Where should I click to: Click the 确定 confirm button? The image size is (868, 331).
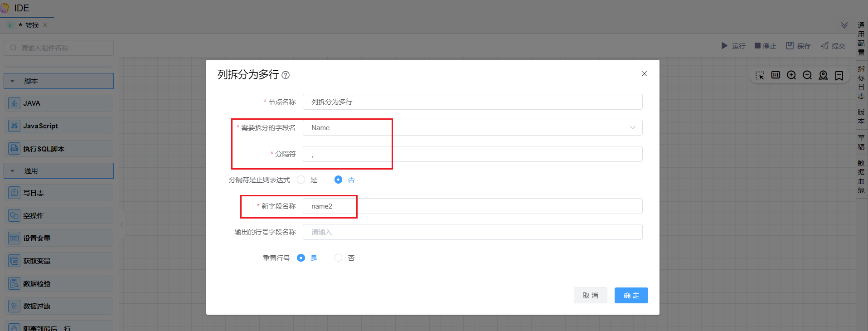(631, 295)
